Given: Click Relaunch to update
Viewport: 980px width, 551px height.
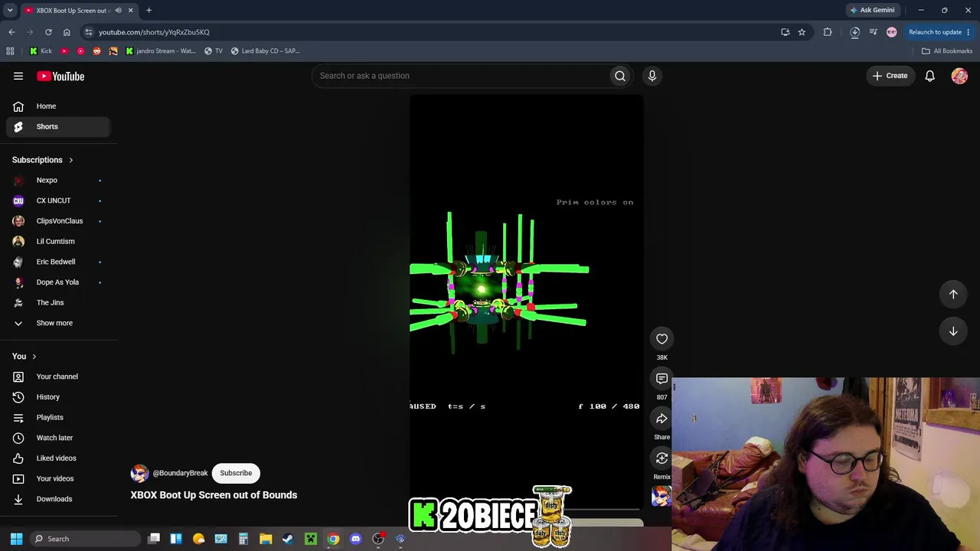Looking at the screenshot, I should pos(935,32).
